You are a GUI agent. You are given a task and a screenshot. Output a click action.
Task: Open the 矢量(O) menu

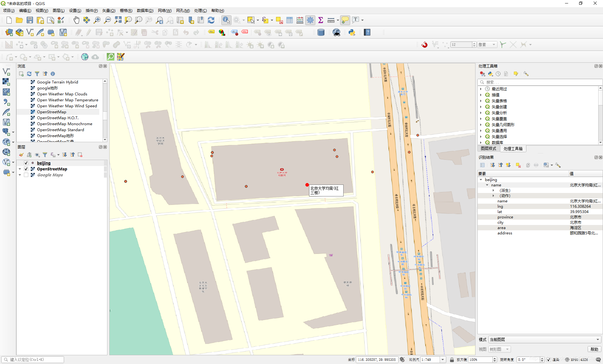tap(109, 10)
